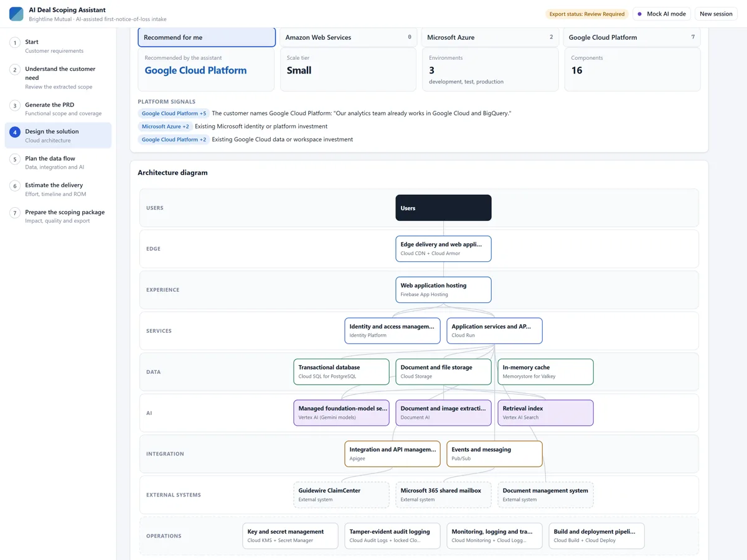
Task: Select the Identity and access management node
Action: [x=392, y=331]
